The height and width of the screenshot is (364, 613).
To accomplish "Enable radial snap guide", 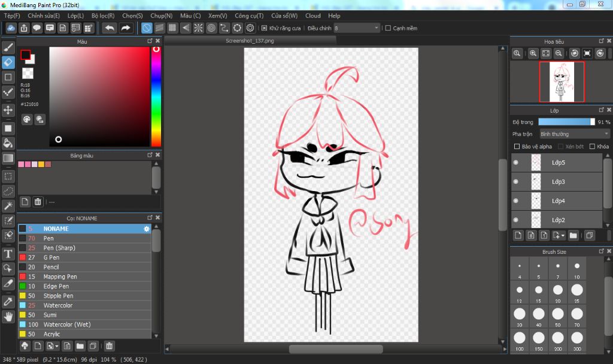I will pos(198,28).
